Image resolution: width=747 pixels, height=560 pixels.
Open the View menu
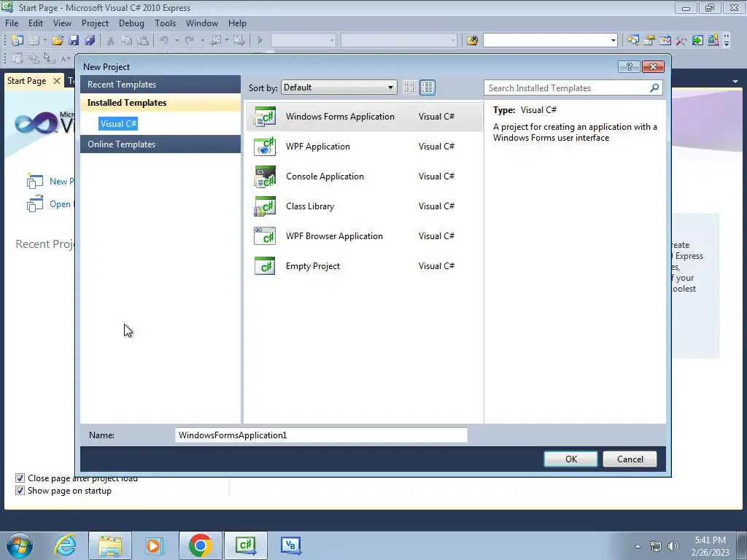62,23
